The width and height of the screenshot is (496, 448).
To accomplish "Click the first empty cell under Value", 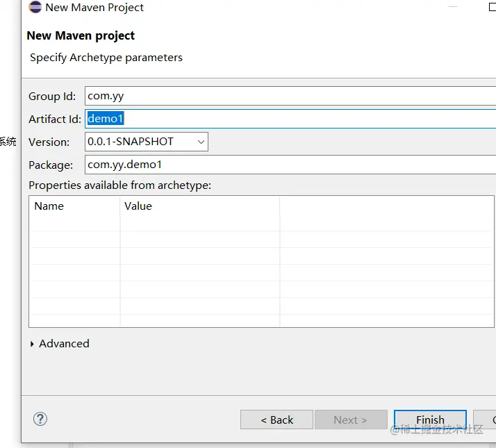I will (x=199, y=223).
